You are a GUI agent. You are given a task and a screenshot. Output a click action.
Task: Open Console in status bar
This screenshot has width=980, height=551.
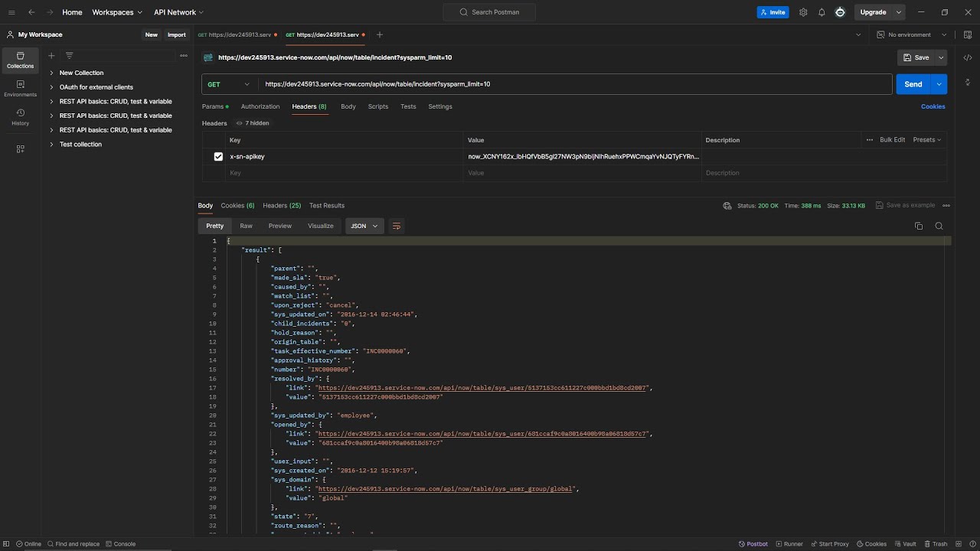(x=120, y=544)
